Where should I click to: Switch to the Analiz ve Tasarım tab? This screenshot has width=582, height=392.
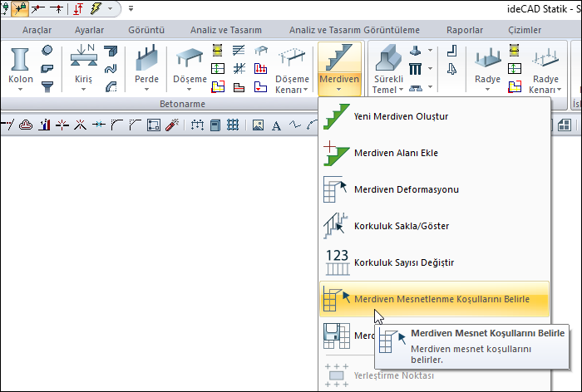tap(226, 30)
